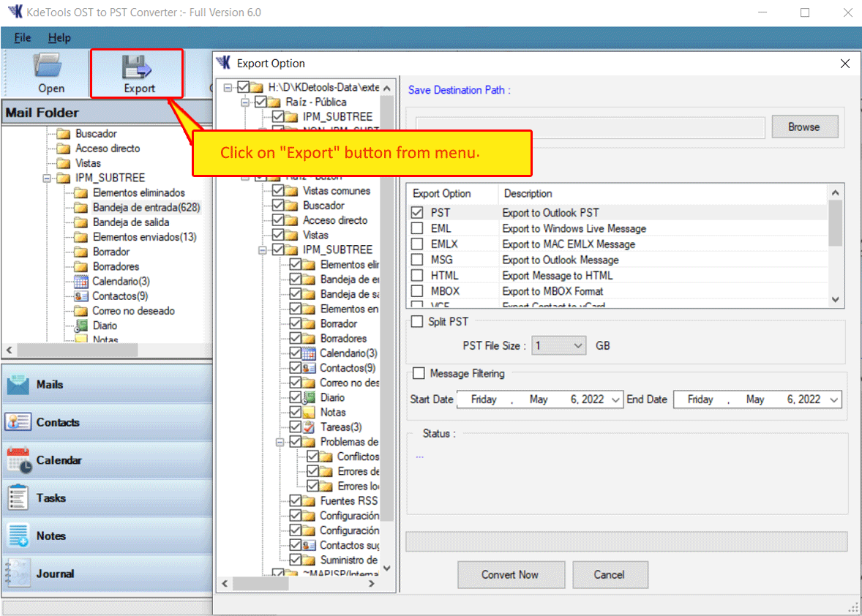Image resolution: width=862 pixels, height=616 pixels.
Task: Enable Message Filtering
Action: pyautogui.click(x=419, y=373)
